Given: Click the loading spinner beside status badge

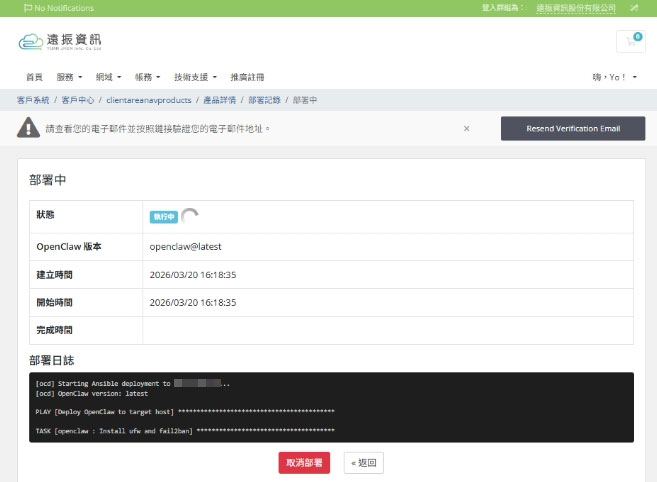Looking at the screenshot, I should tap(190, 216).
